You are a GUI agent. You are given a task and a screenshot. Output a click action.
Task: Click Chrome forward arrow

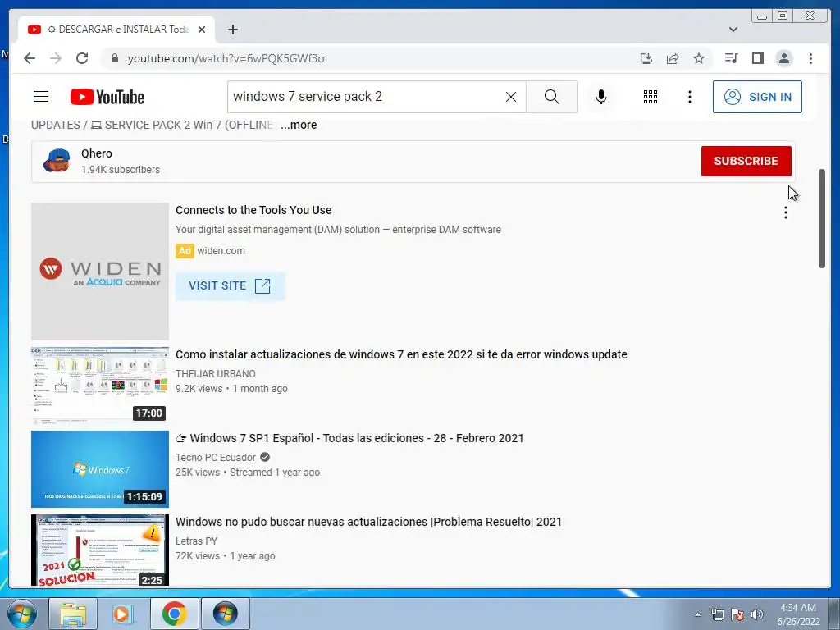pos(56,58)
